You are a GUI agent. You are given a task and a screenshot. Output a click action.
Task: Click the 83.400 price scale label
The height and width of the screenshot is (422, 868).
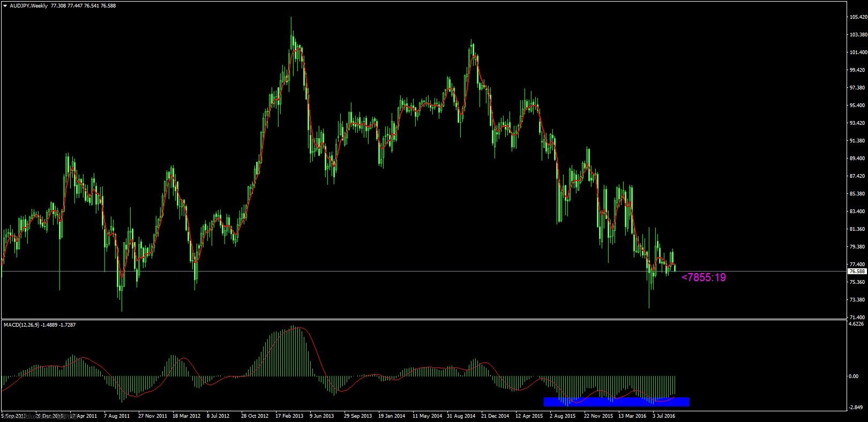(x=858, y=212)
